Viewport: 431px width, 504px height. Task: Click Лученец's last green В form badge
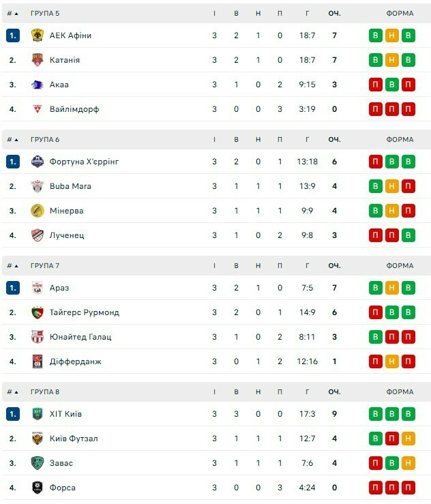tap(408, 235)
